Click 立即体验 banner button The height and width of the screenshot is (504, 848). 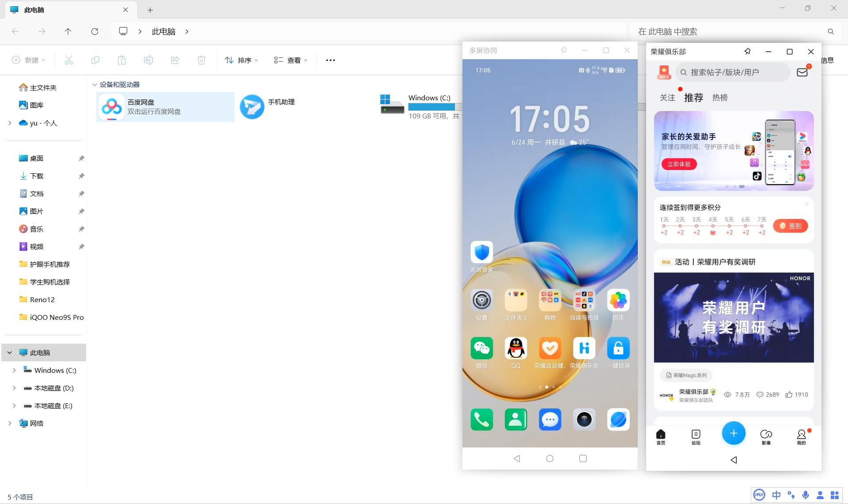(x=679, y=164)
